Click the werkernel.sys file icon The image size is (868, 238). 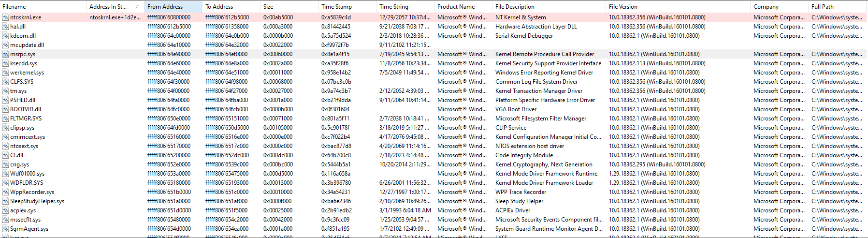coord(5,73)
